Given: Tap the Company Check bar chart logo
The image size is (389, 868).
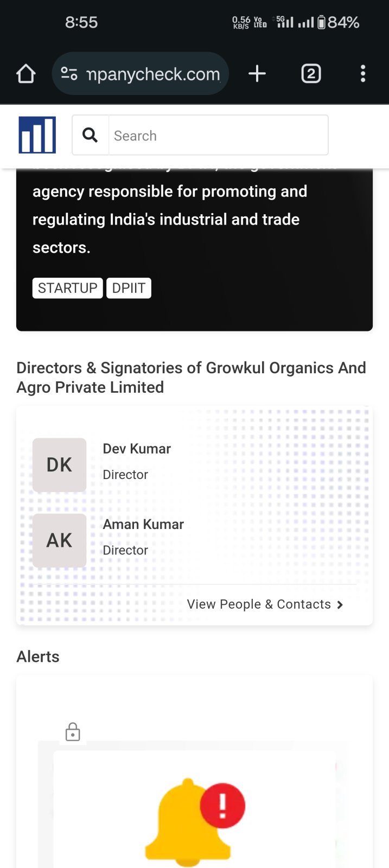Looking at the screenshot, I should pos(37,135).
